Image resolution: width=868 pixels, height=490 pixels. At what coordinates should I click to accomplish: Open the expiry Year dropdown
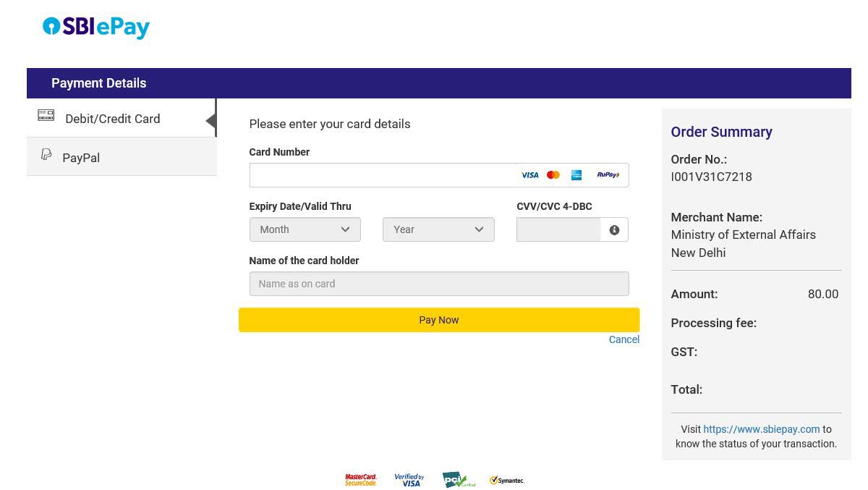tap(438, 229)
